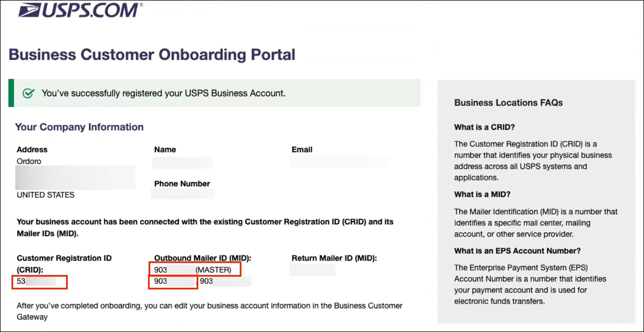
Task: Click the third Mailer ID beside the MASTER entry
Action: click(225, 281)
